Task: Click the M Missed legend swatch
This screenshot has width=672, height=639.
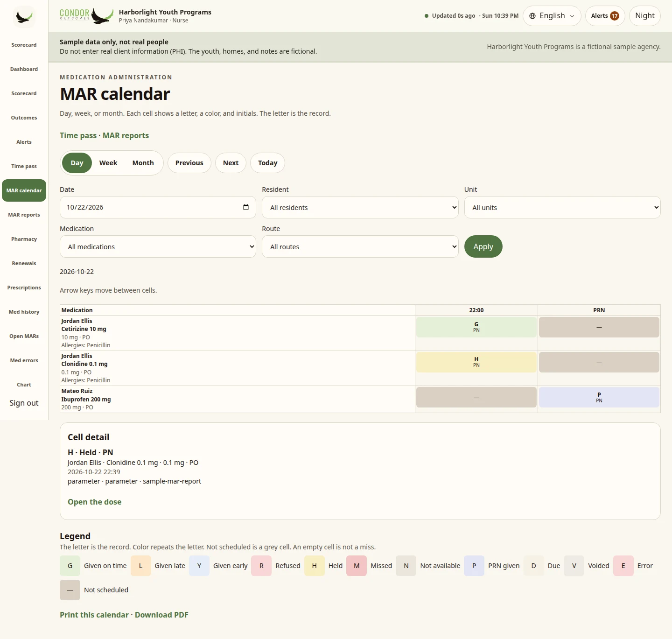Action: point(357,566)
